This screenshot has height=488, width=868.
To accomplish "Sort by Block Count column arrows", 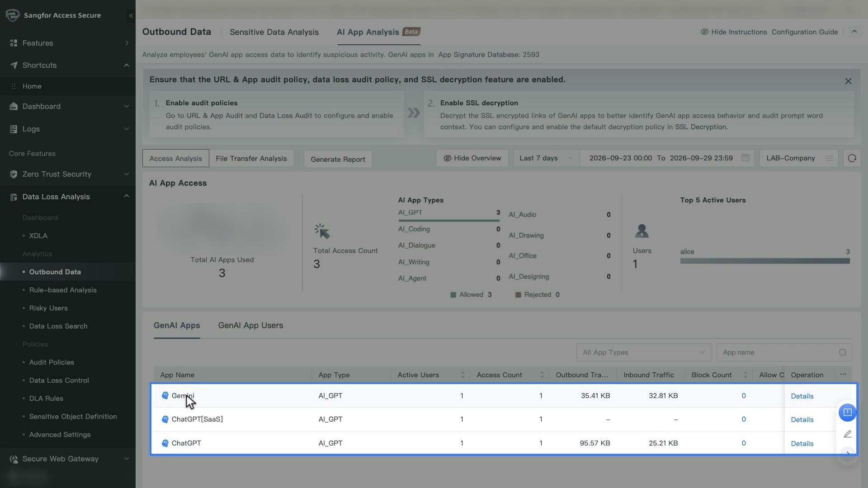I will 745,375.
